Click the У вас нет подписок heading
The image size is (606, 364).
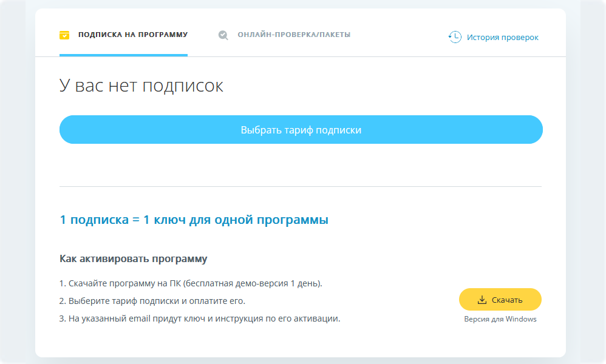pyautogui.click(x=141, y=86)
